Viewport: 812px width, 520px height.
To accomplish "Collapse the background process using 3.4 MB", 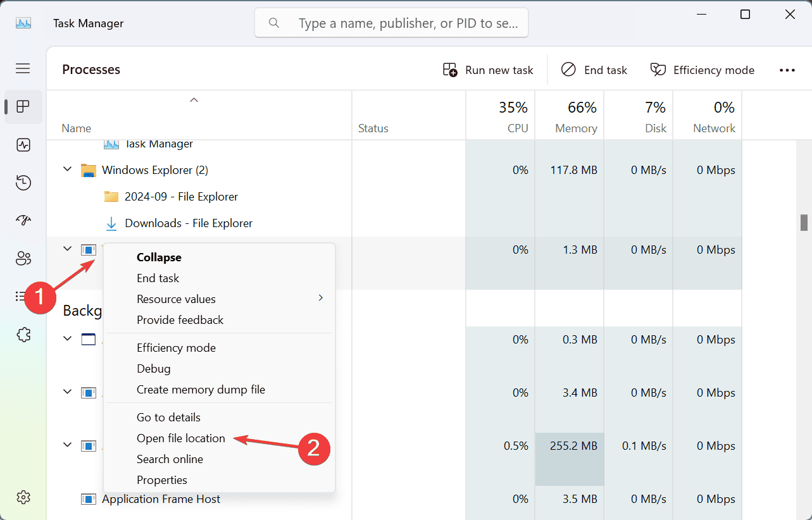I will [67, 392].
